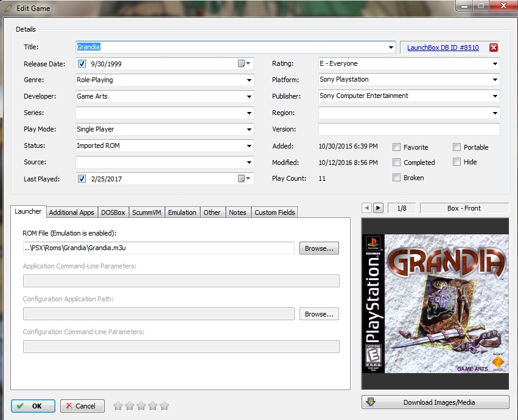Set rating to four stars
The height and width of the screenshot is (420, 518).
coord(153,406)
